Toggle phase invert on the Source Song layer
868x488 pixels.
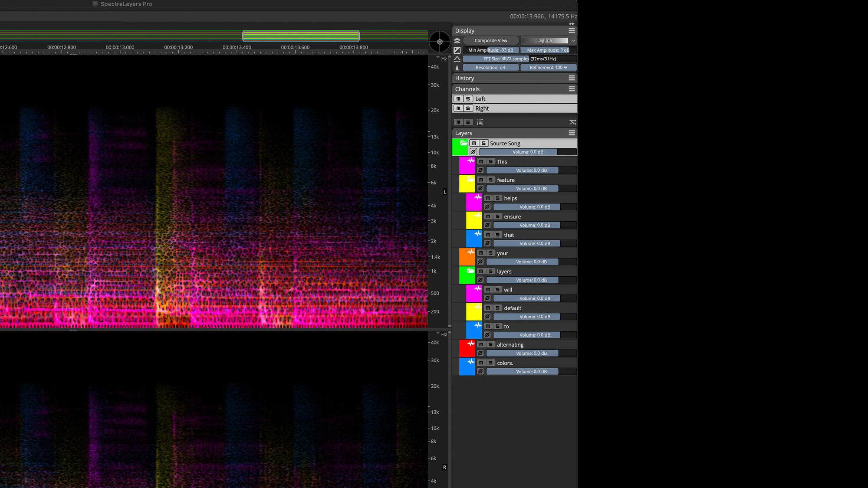(x=473, y=152)
